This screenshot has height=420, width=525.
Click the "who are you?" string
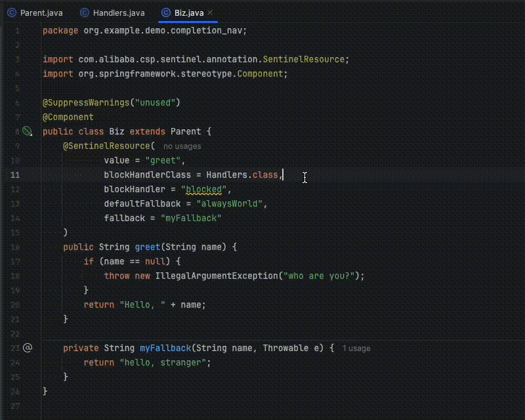[319, 276]
